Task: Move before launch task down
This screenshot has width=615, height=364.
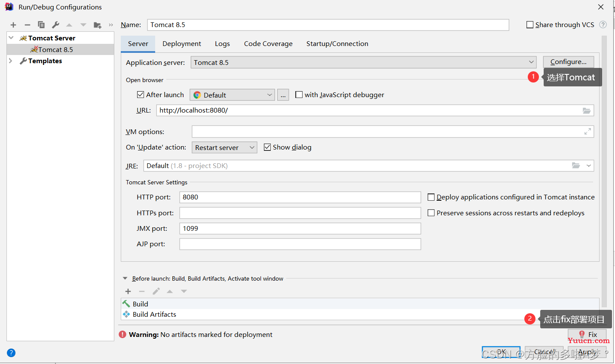Action: point(184,291)
